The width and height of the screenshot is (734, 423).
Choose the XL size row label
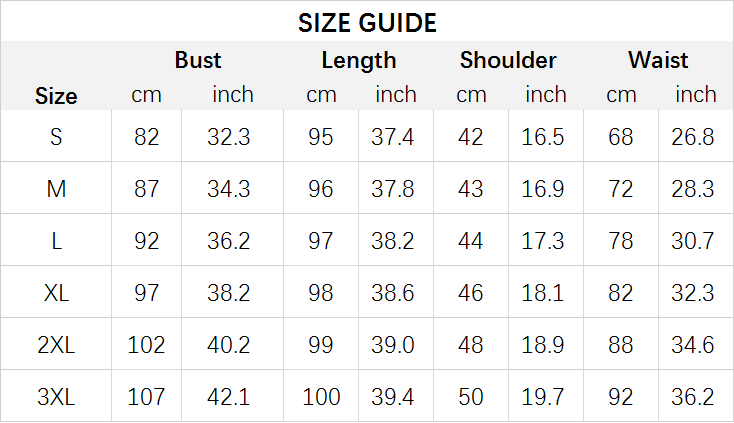pos(56,293)
